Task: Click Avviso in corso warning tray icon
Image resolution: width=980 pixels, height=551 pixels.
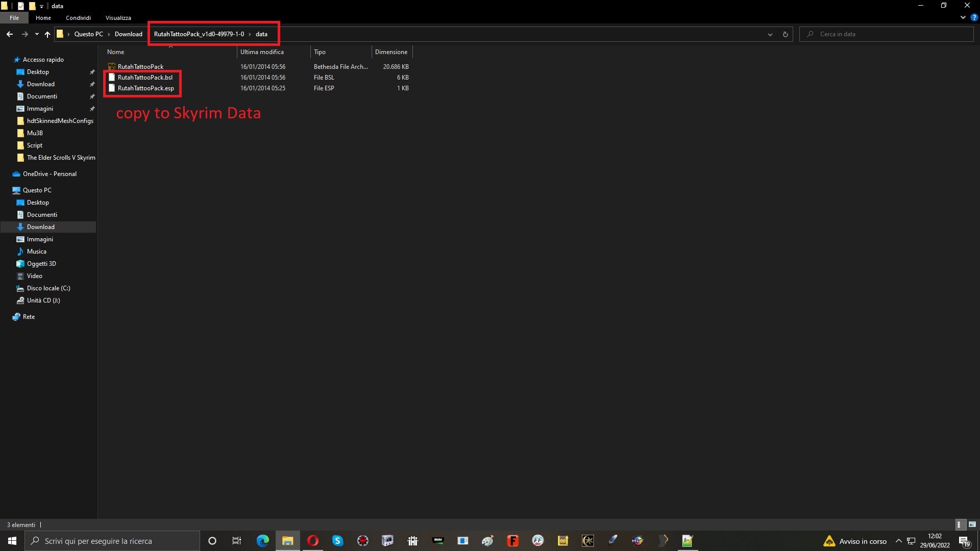Action: [x=855, y=541]
